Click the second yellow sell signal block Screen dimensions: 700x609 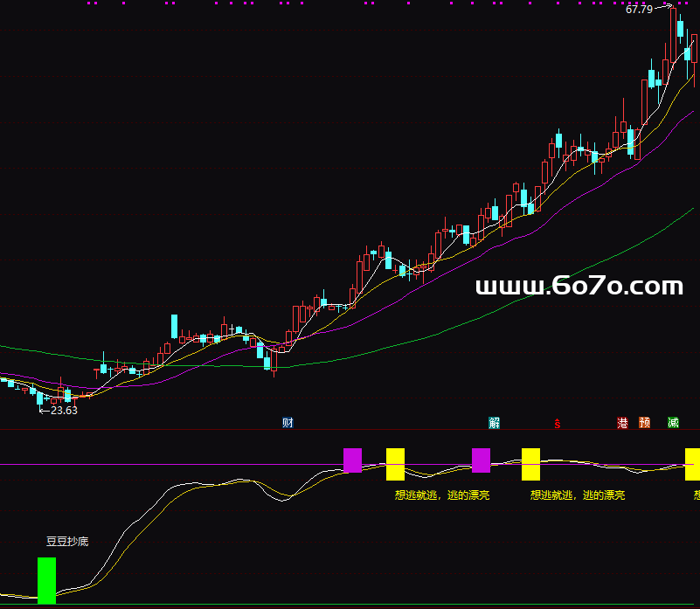(x=530, y=464)
